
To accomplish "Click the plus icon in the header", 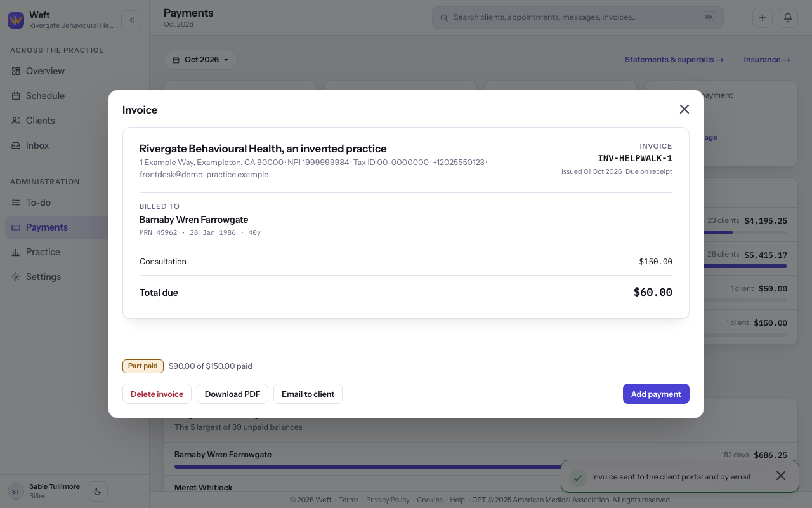I will point(763,18).
